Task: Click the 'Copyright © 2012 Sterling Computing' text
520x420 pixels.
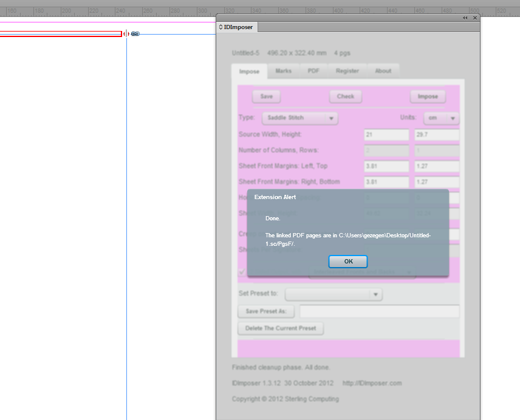Action: (285, 399)
